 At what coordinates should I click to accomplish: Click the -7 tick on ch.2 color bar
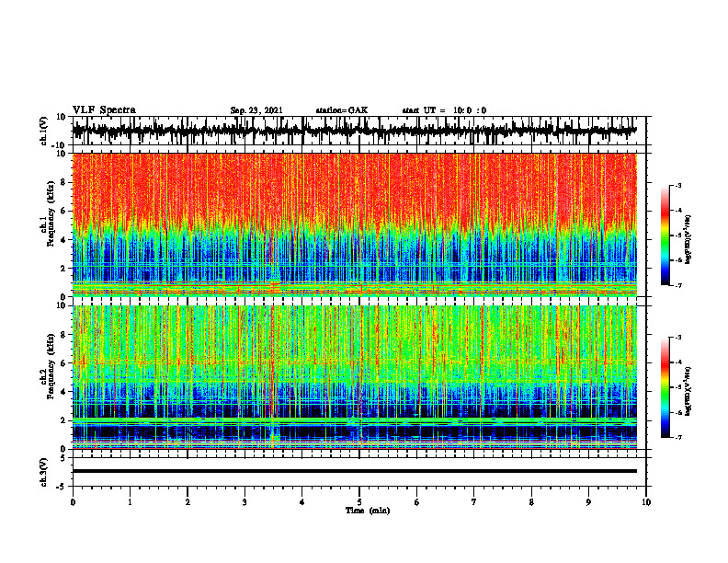(678, 438)
